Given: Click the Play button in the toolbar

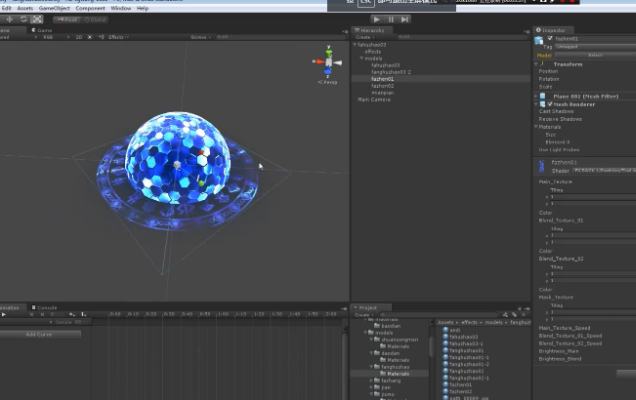Looking at the screenshot, I should click(376, 19).
